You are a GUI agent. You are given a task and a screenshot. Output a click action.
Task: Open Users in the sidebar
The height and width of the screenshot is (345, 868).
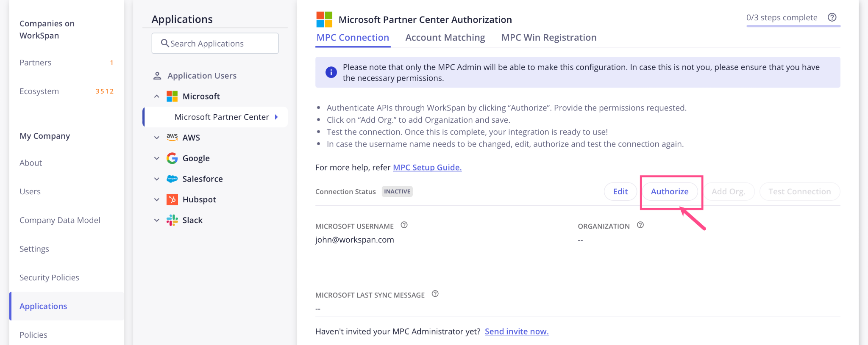[30, 192]
